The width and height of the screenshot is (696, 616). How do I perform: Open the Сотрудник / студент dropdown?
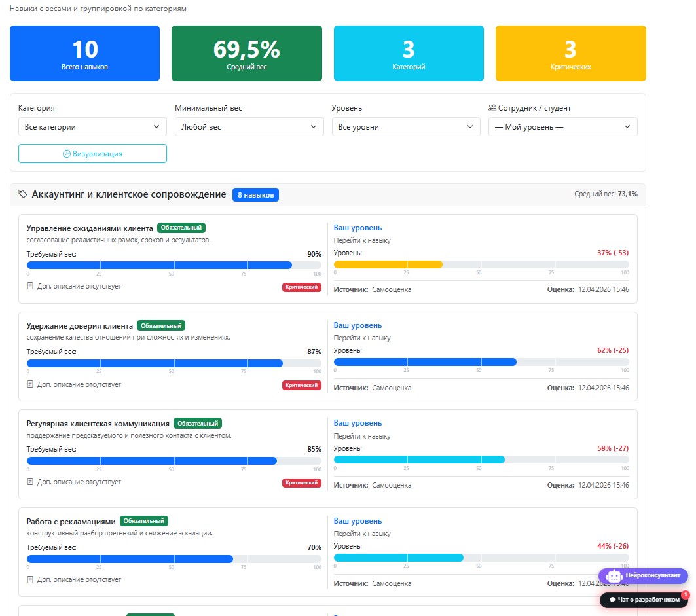tap(563, 127)
